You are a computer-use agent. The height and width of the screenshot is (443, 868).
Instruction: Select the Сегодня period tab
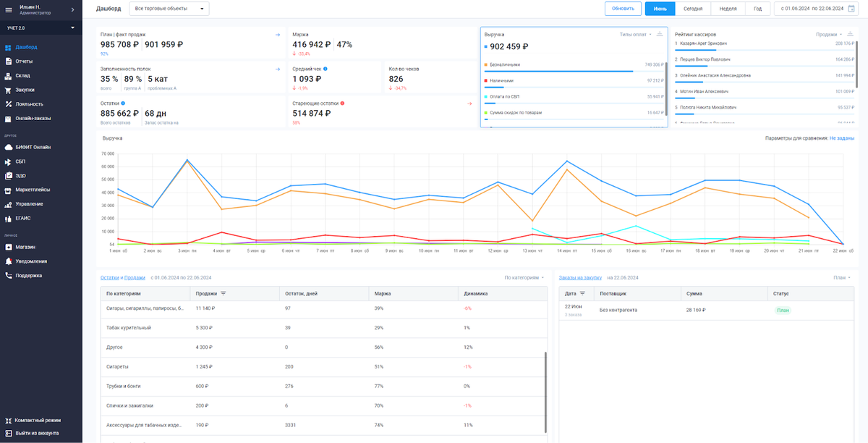(693, 9)
